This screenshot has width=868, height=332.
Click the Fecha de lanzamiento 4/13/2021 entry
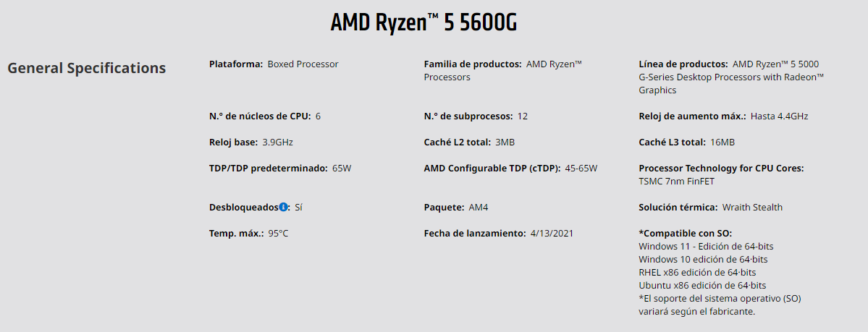click(x=499, y=234)
